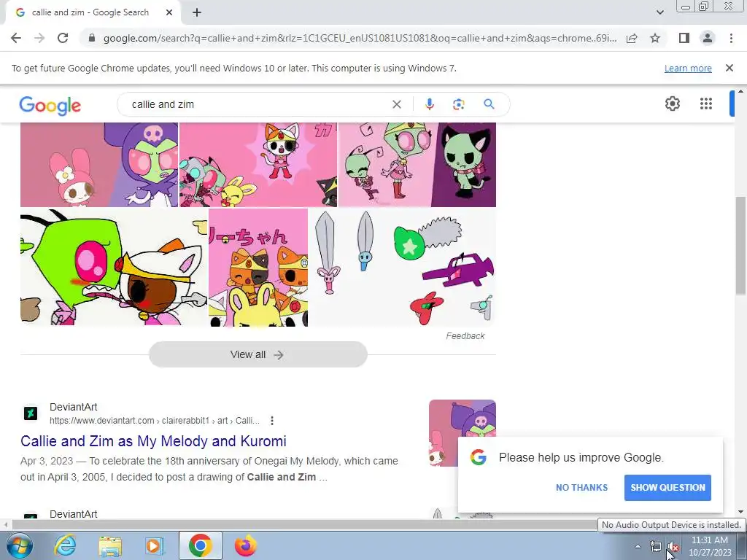
Task: Click the DeviantArt favicon on first result
Action: (31, 413)
